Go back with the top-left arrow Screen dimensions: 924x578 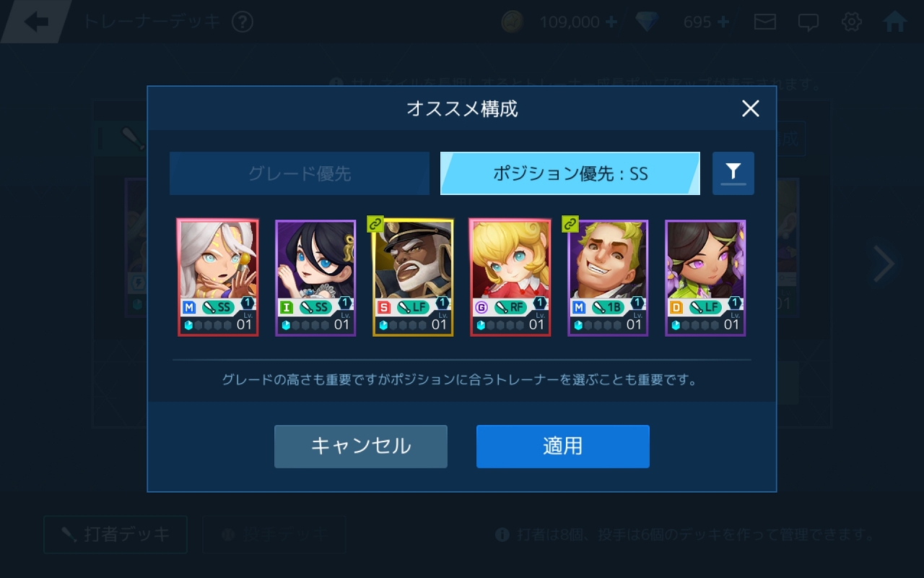tap(36, 22)
